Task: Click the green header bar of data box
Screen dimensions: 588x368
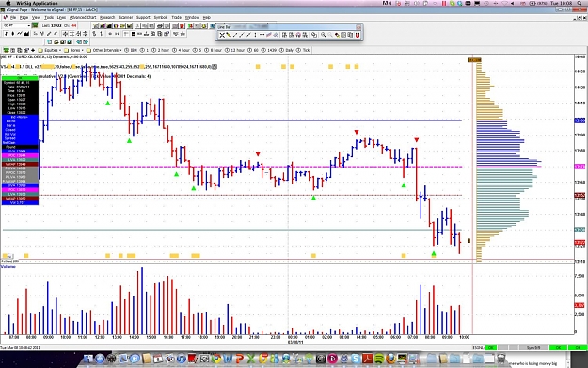Action: point(20,78)
